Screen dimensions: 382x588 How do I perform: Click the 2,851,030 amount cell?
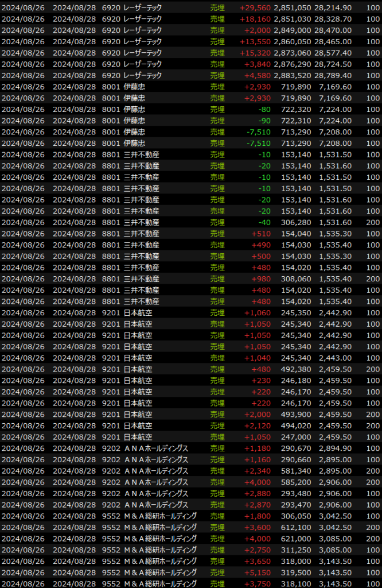293,19
